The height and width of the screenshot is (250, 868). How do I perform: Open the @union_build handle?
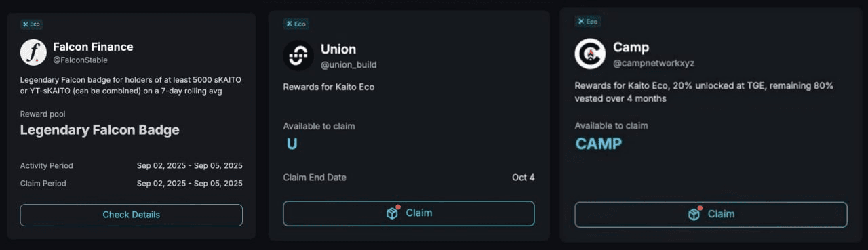[x=349, y=65]
